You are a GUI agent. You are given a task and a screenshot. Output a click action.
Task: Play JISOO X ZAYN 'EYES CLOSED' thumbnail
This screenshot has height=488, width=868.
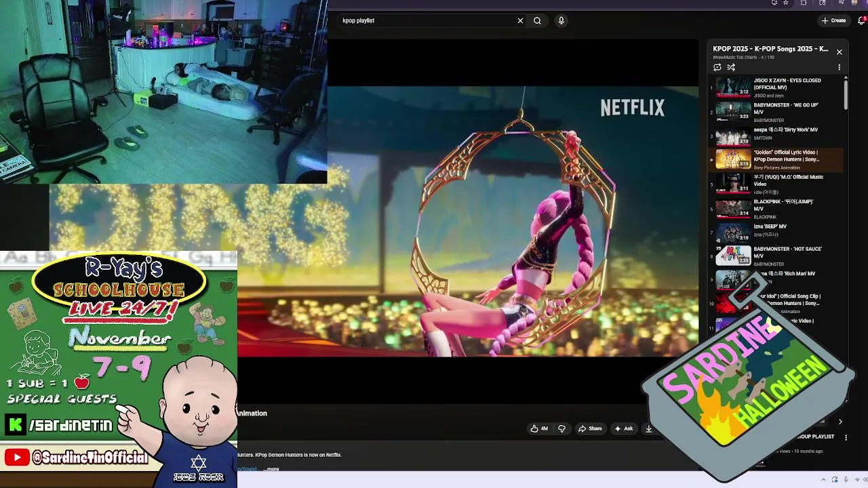click(x=733, y=87)
